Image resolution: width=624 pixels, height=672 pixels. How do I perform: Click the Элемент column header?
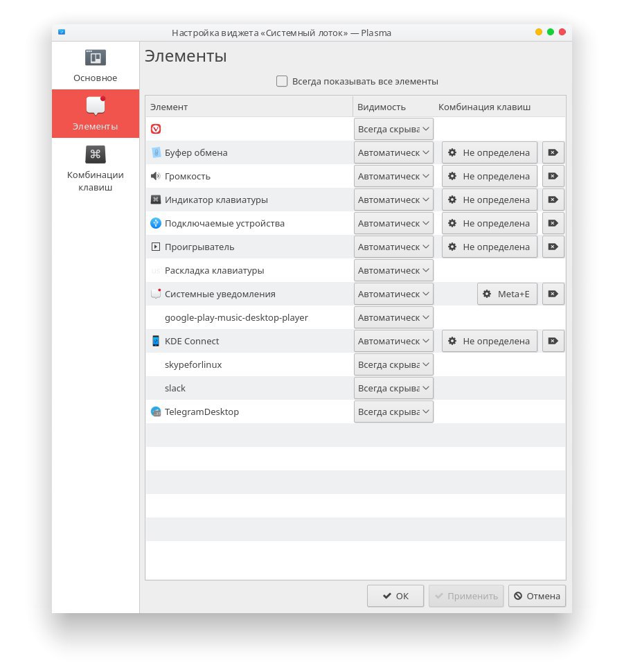tap(249, 107)
